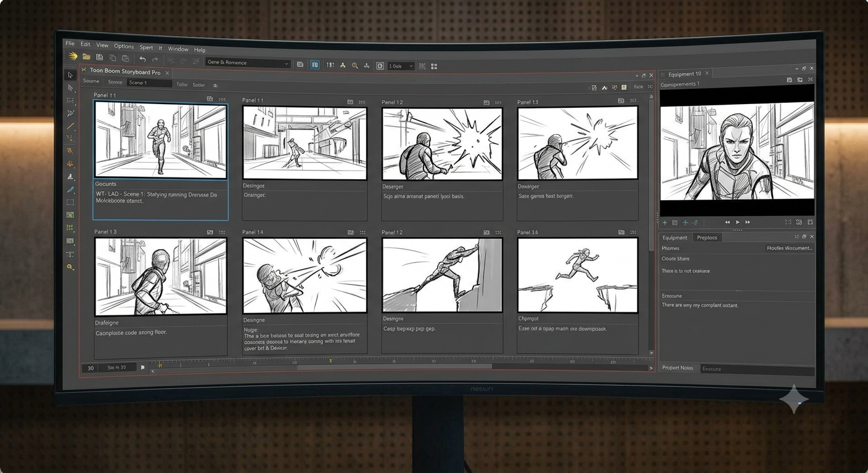The image size is (868, 473).
Task: Select the blue eyedropper tool in left toolbar
Action: coord(70,190)
